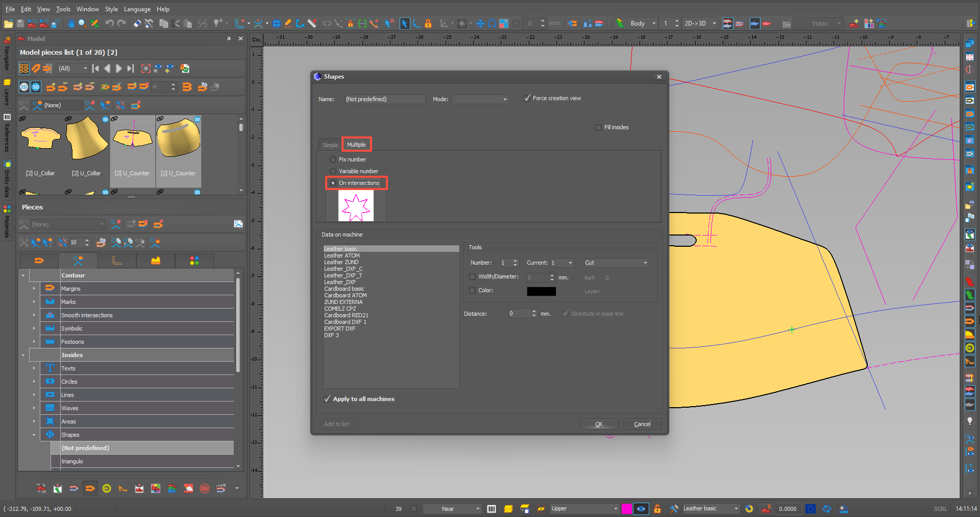Select the hand pan tool icon
Image resolution: width=980 pixels, height=517 pixels.
(70, 24)
